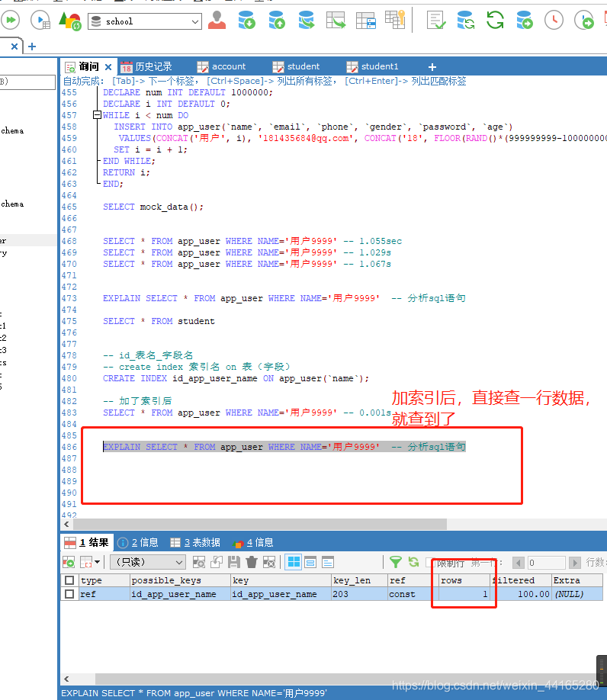The image size is (607, 700).
Task: Click the result pane scroll-left arrow
Action: pos(66,679)
